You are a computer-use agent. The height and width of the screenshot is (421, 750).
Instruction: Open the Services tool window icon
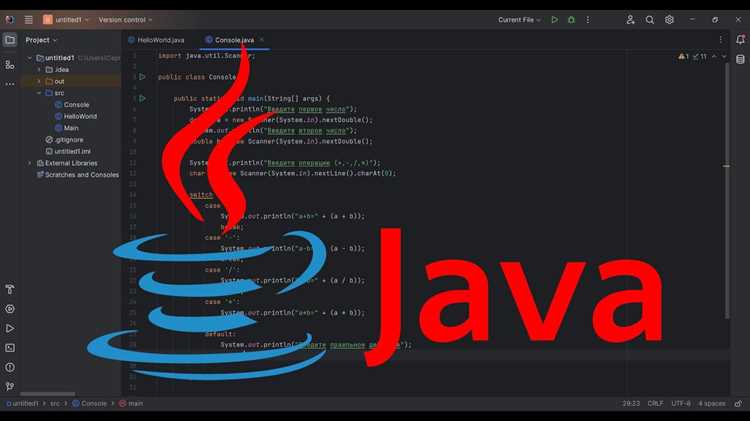click(x=10, y=309)
